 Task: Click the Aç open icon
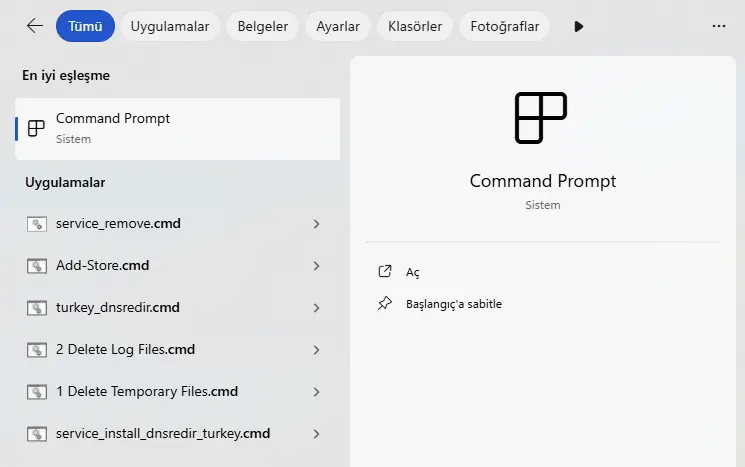click(385, 271)
